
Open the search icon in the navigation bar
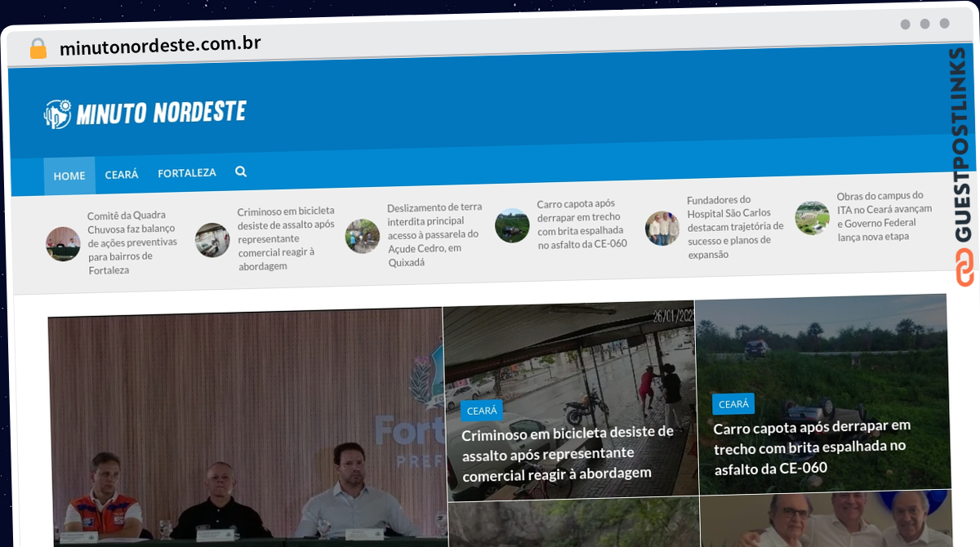click(x=241, y=172)
